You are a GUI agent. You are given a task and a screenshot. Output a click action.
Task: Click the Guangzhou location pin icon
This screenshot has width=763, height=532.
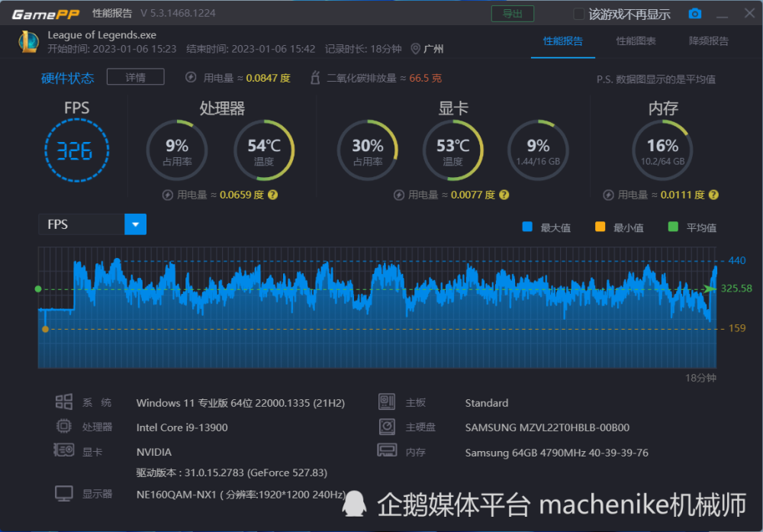[x=415, y=49]
